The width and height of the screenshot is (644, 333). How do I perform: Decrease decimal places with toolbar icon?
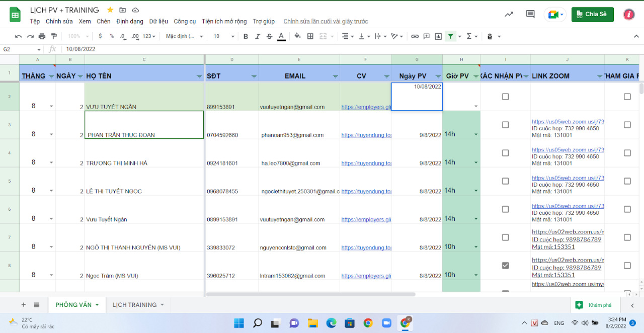click(123, 36)
